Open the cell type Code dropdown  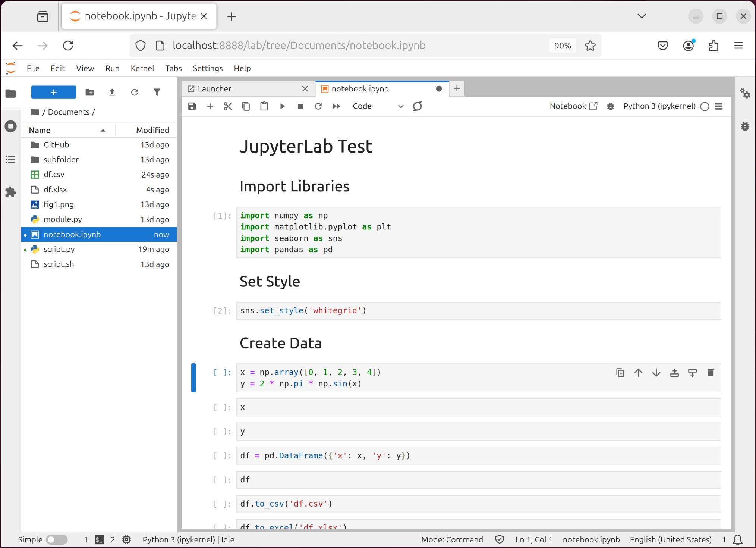click(x=378, y=106)
